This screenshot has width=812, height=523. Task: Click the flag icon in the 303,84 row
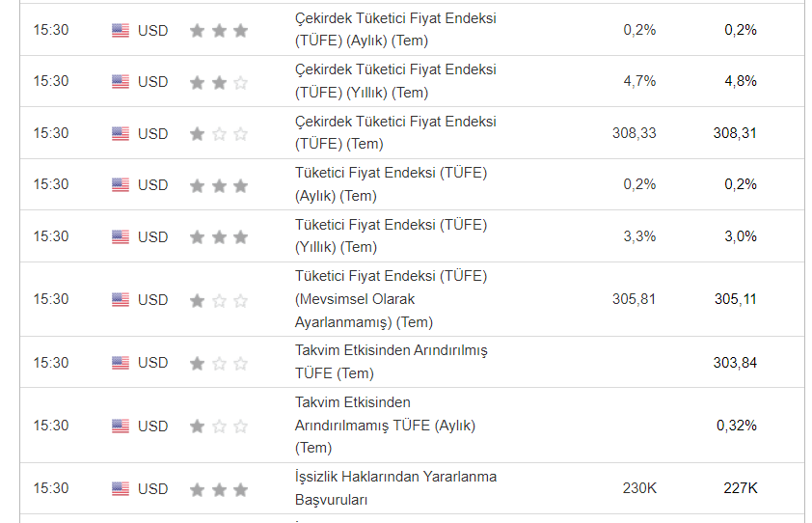click(x=121, y=363)
